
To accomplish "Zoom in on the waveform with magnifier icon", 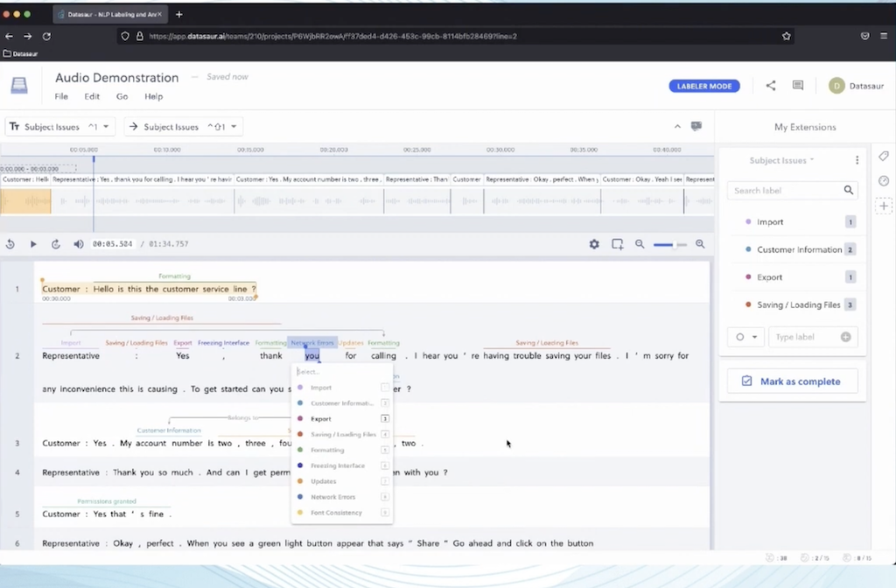I will (700, 244).
